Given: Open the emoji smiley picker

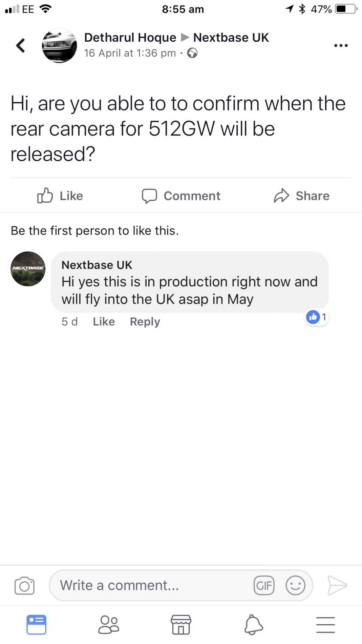Looking at the screenshot, I should [295, 586].
